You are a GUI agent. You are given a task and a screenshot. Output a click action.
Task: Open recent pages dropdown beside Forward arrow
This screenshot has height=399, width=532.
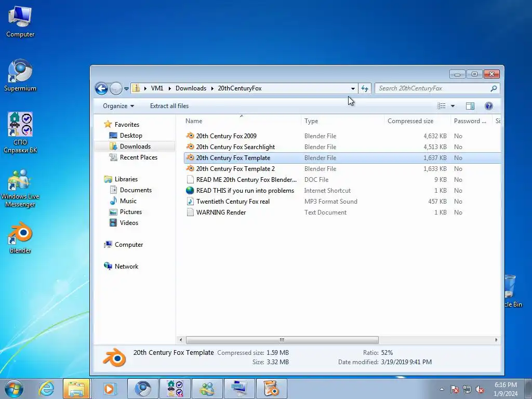126,88
